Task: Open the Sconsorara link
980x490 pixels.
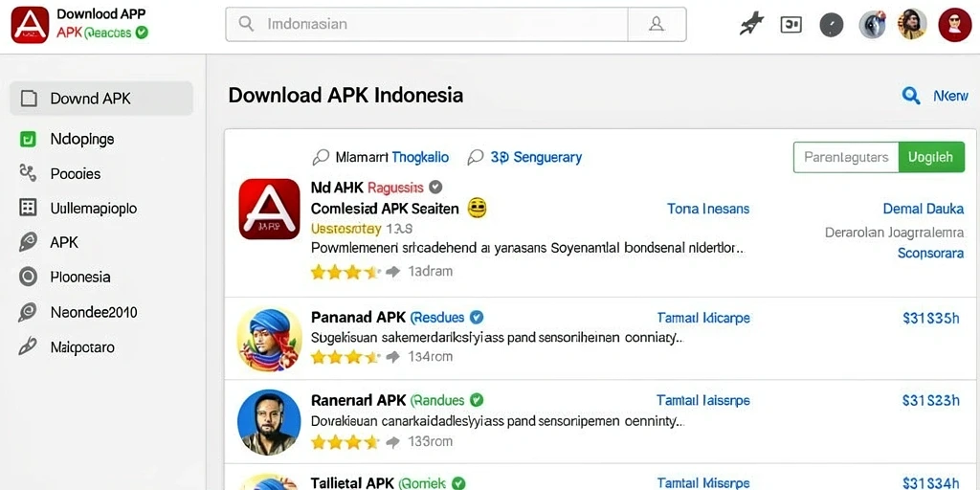Action: tap(930, 253)
